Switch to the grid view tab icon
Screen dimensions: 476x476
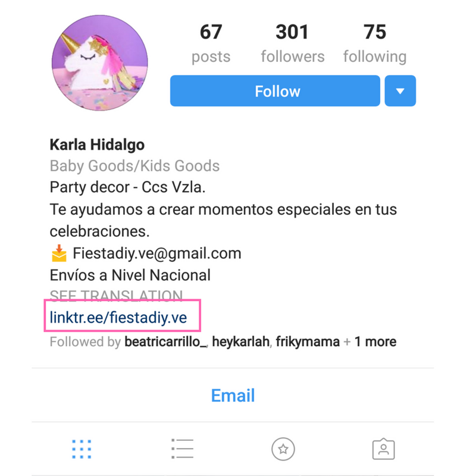(82, 449)
